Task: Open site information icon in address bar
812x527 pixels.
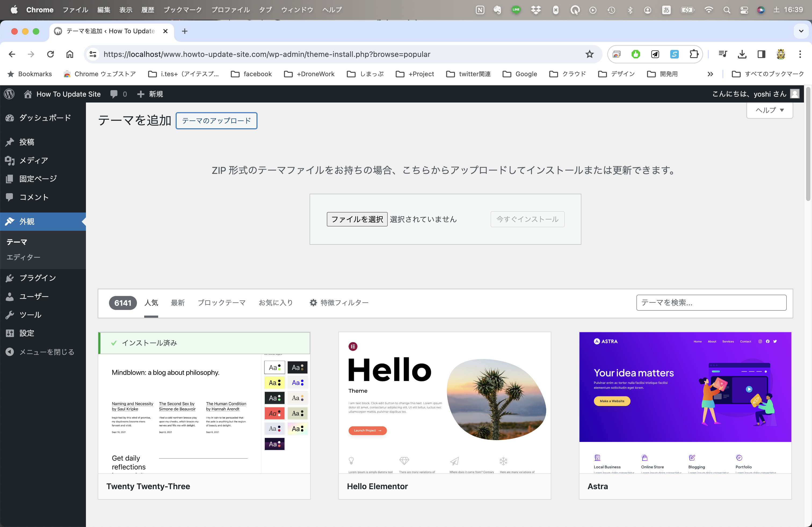Action: 93,54
